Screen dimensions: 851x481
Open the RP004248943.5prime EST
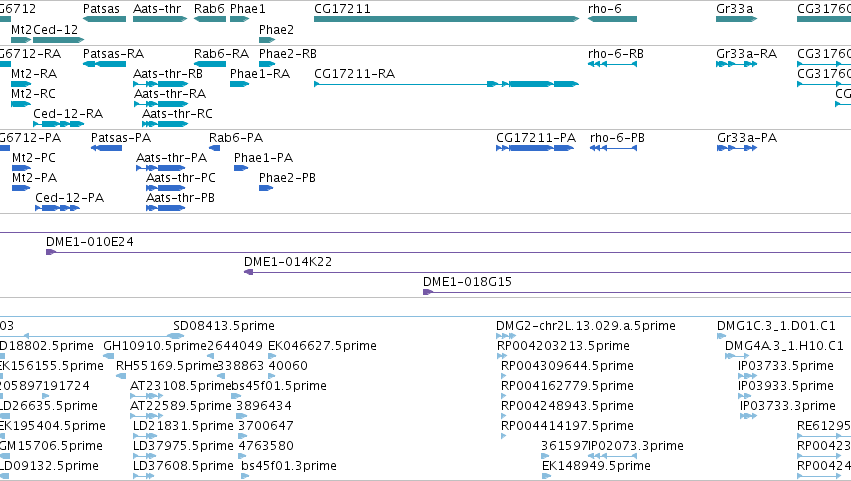504,417
